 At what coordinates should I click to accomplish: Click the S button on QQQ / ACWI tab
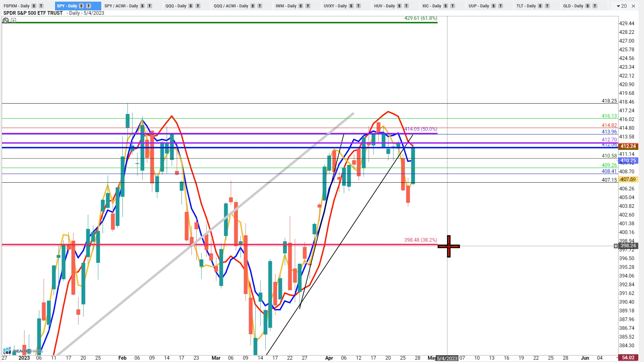tap(253, 6)
